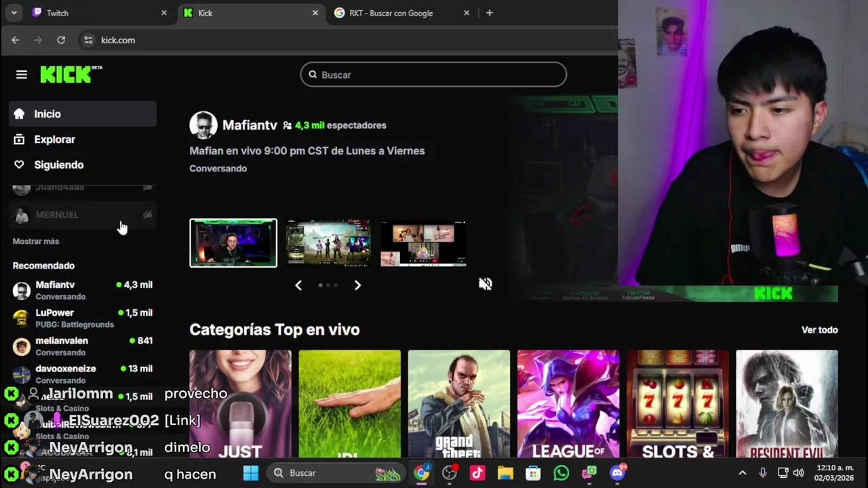This screenshot has width=868, height=488.
Task: Open Windows Start menu
Action: pyautogui.click(x=251, y=473)
